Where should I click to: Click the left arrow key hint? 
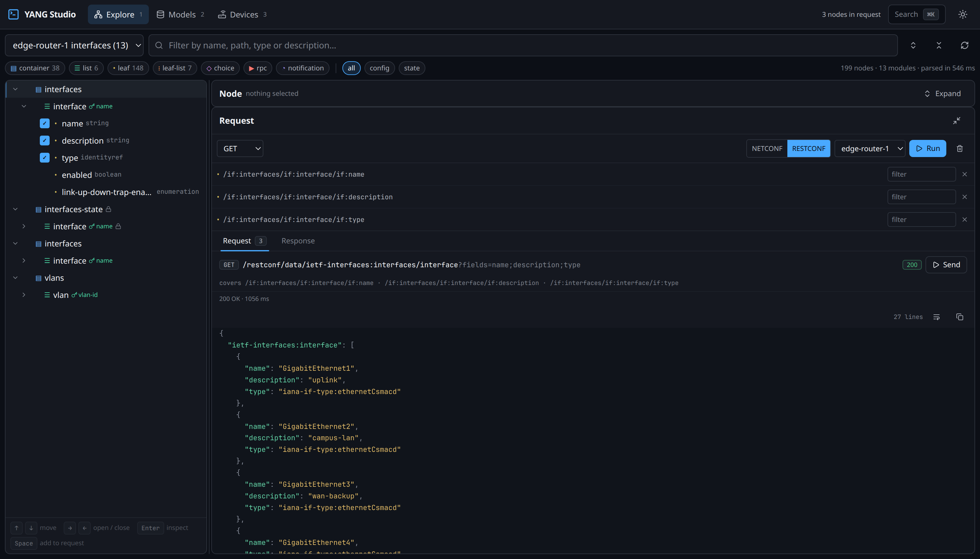(85, 528)
